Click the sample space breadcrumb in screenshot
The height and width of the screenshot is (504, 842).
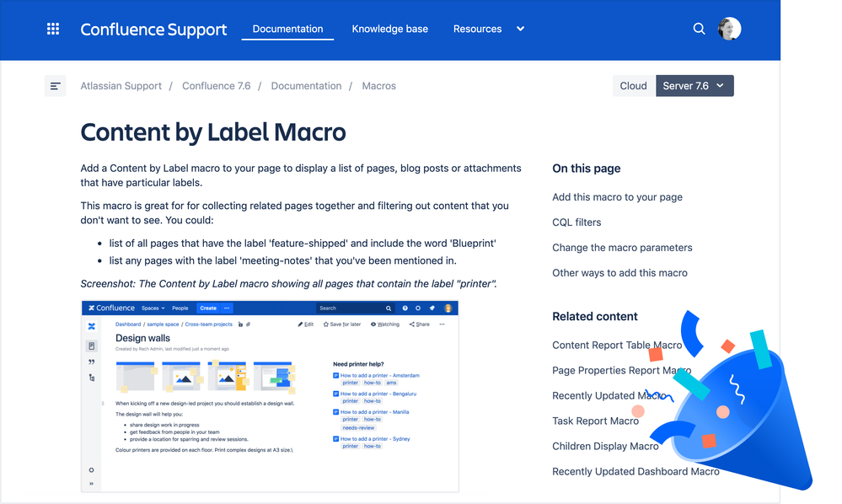click(163, 324)
